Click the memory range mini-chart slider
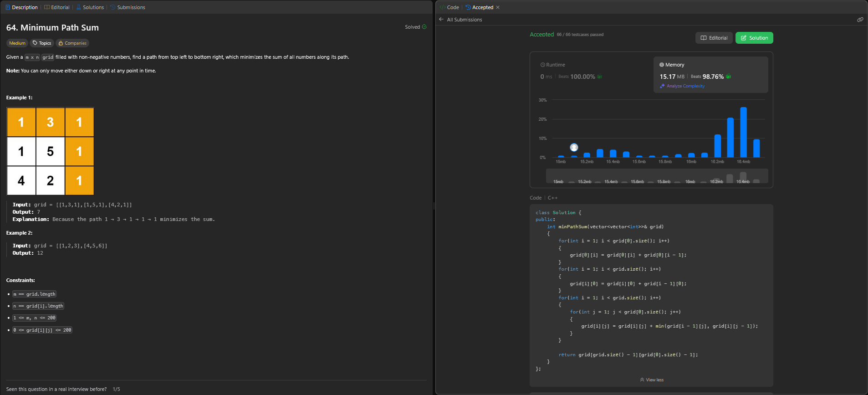Screen dimensions: 868x395 657,176
